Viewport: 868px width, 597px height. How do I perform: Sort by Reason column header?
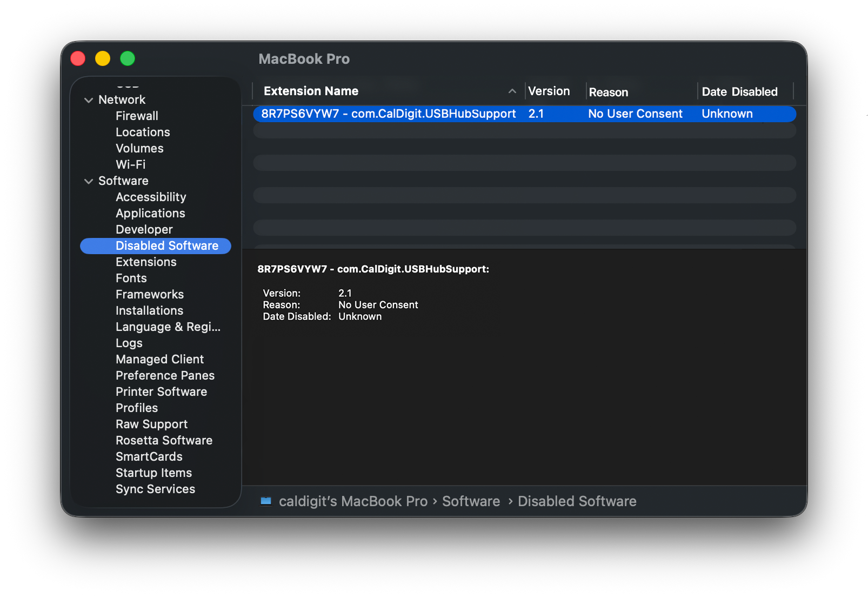tap(608, 92)
